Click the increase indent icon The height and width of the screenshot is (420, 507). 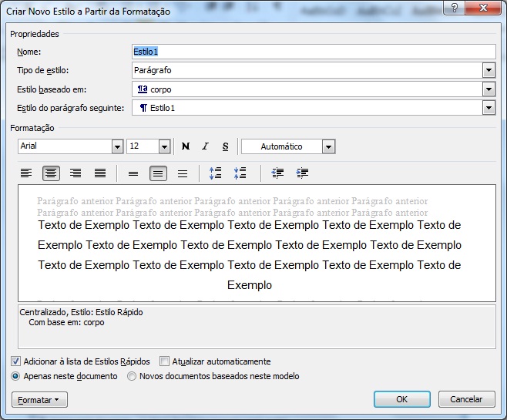pyautogui.click(x=302, y=173)
